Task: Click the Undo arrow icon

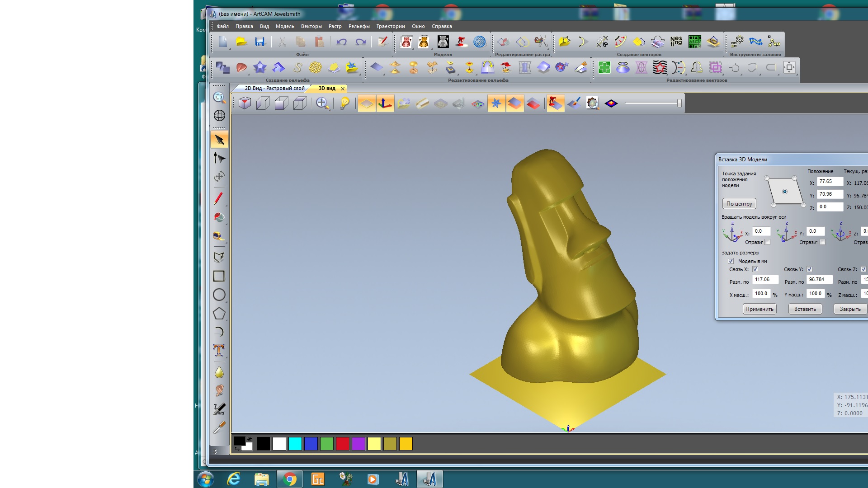Action: (341, 42)
